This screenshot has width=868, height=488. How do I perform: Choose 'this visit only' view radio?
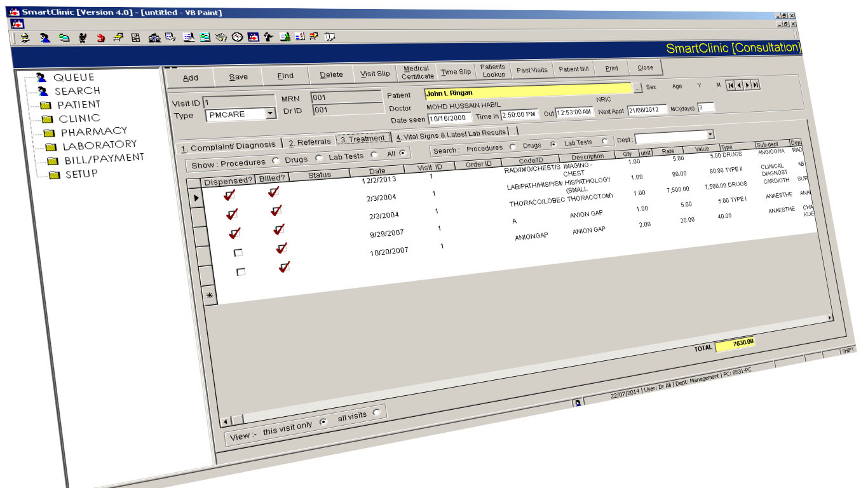[x=323, y=422]
